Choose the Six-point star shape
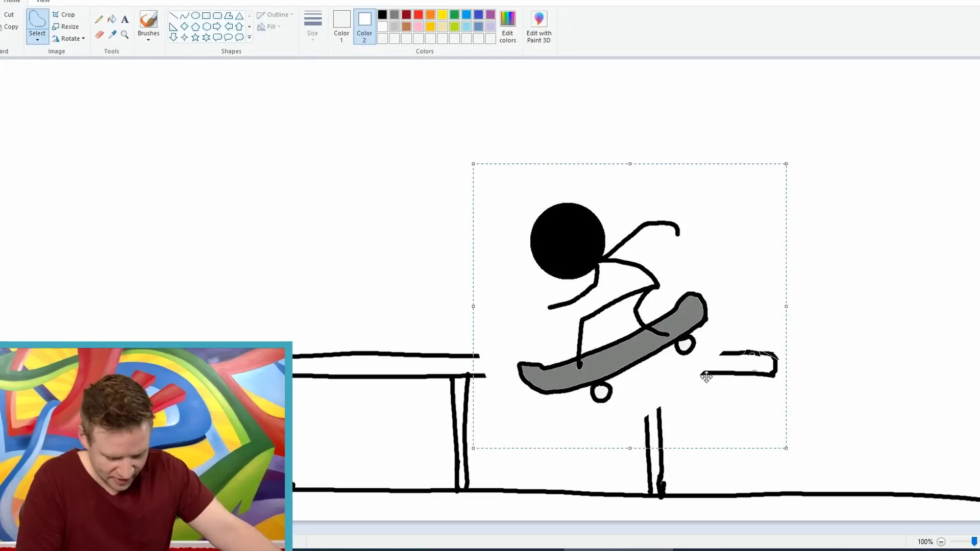 point(206,37)
